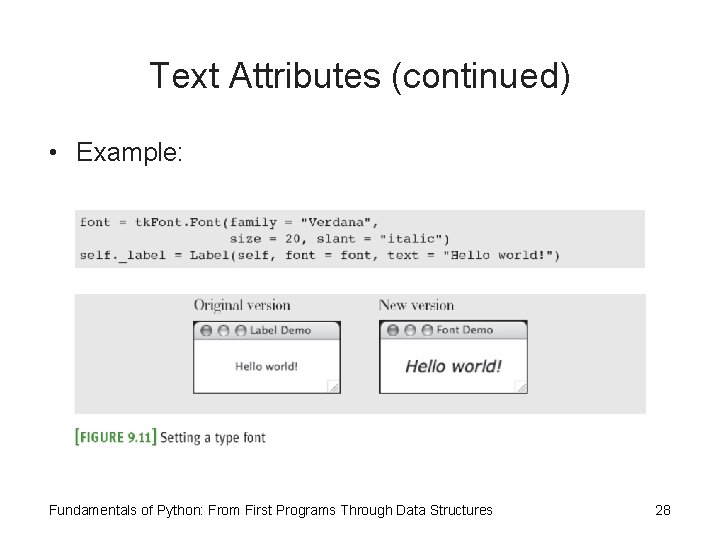Click the Label Demo resize grip
720x540 pixels.
[x=334, y=387]
